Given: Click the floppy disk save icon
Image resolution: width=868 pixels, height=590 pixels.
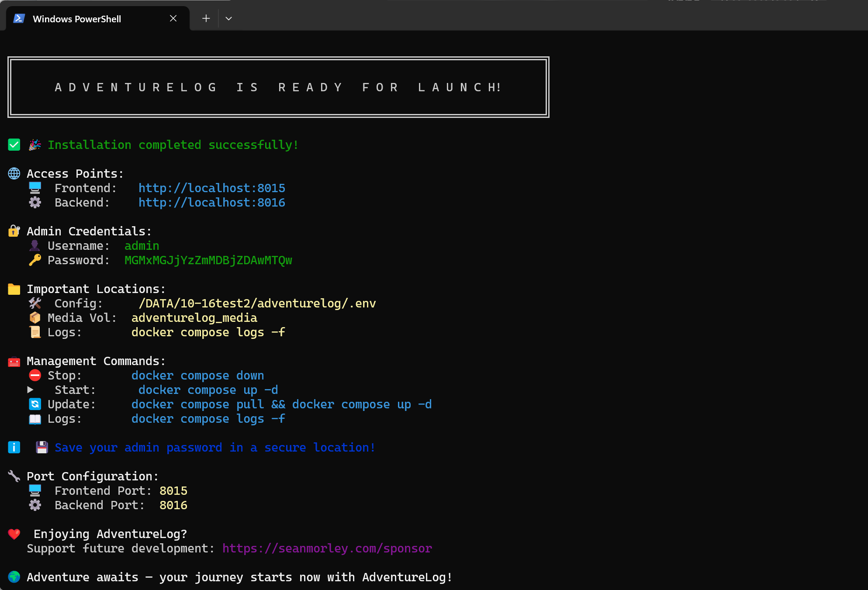Looking at the screenshot, I should point(42,448).
